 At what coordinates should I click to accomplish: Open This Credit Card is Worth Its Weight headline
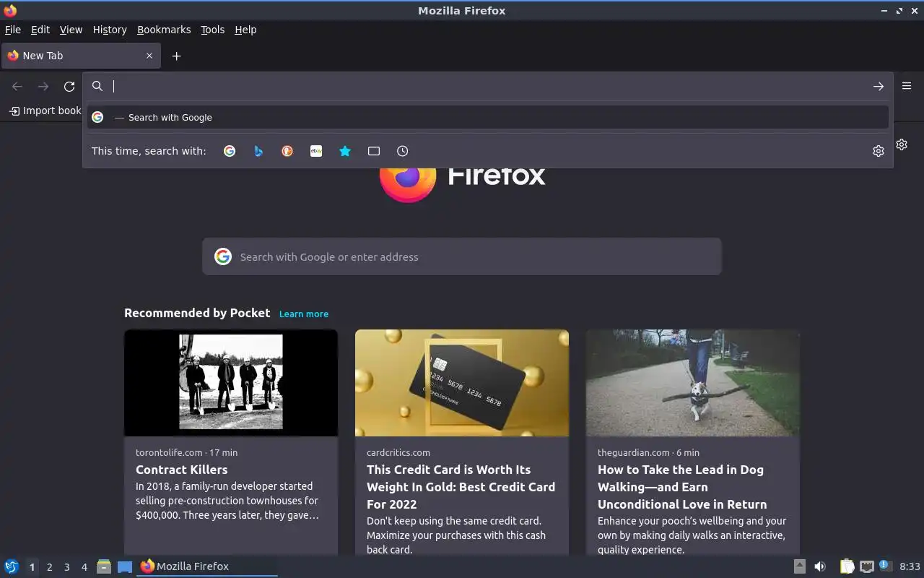(x=461, y=487)
